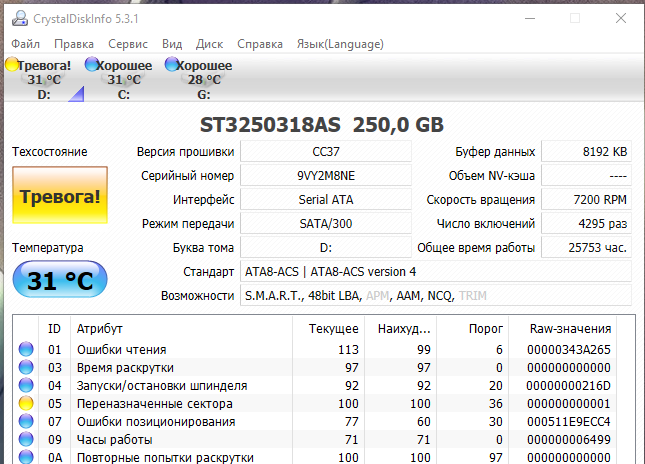Screen dimensions: 645x464
Task: Click blue status circle of attribute 04 row
Action: coord(26,385)
